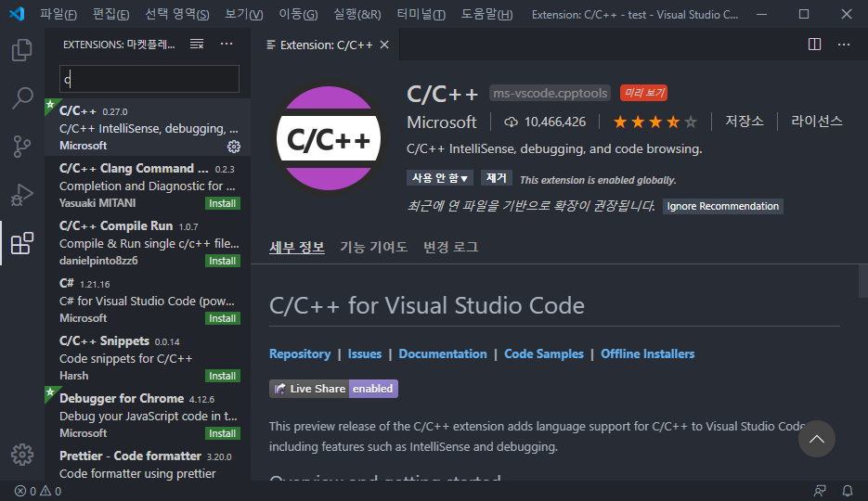Viewport: 868px width, 501px height.
Task: Open the 선택 영역(S) menu
Action: click(x=177, y=14)
